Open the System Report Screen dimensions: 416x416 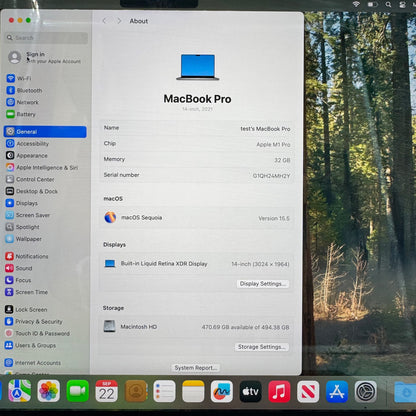click(x=196, y=368)
